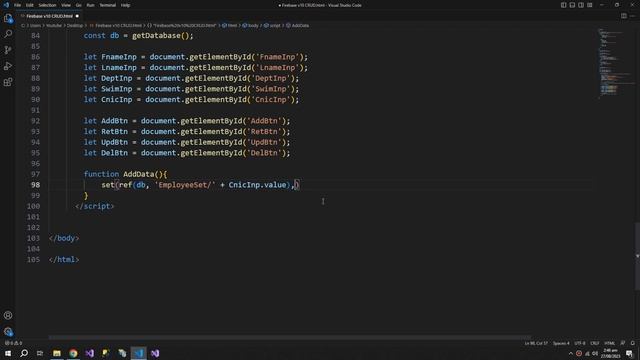Toggle secondary side bar layout icon
Viewport: 640px width, 360px height.
pos(581,5)
